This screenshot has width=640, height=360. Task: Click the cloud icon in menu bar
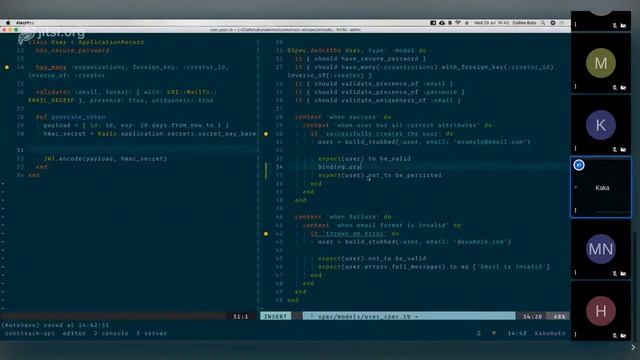(442, 23)
